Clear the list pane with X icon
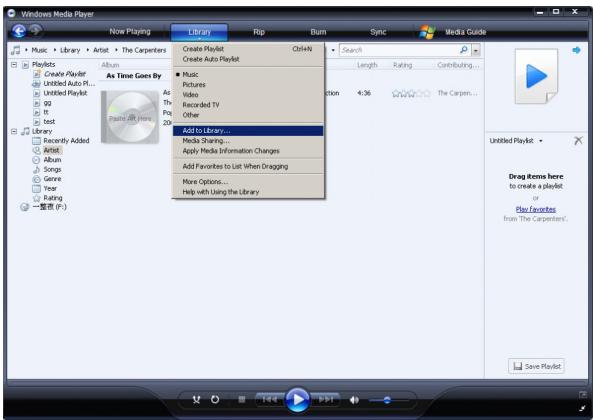This screenshot has width=593, height=420. click(x=578, y=141)
